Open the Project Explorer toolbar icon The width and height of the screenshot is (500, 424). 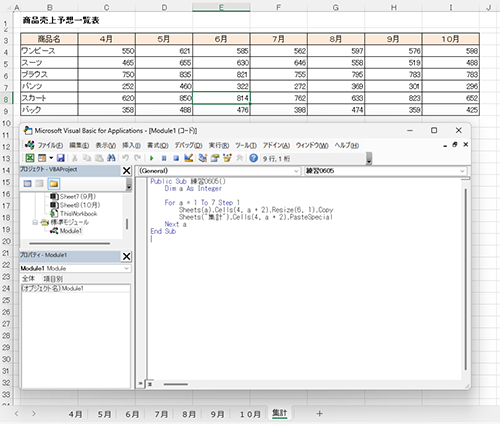(x=203, y=158)
